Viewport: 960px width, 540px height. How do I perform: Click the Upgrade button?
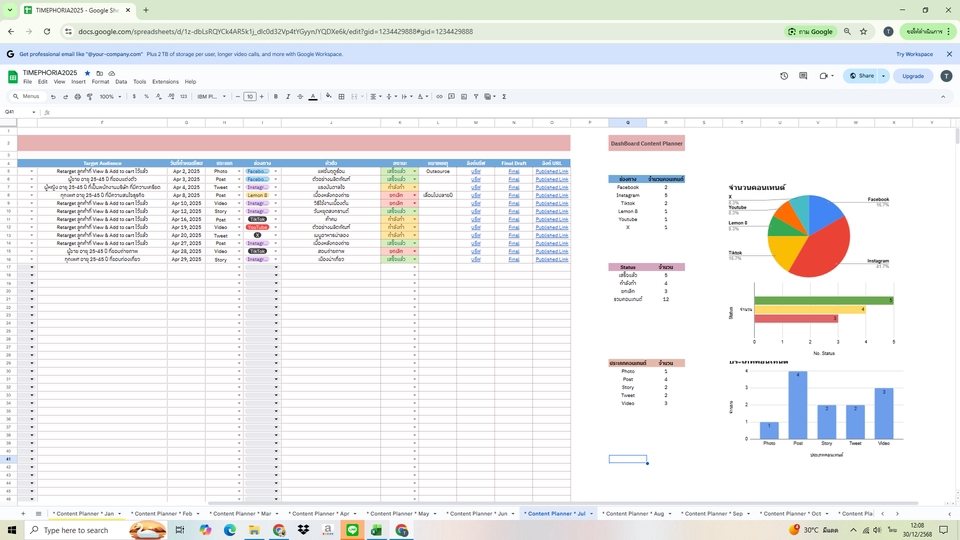913,76
